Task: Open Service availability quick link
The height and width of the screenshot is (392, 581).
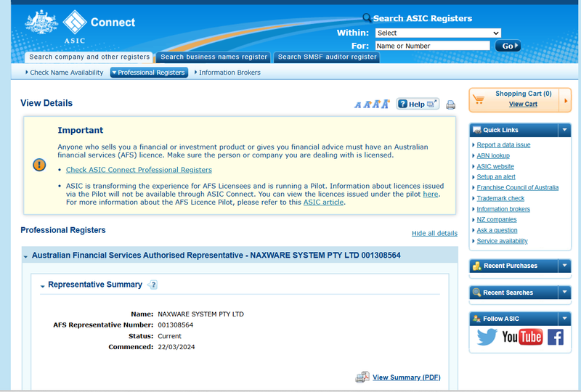Action: 502,241
